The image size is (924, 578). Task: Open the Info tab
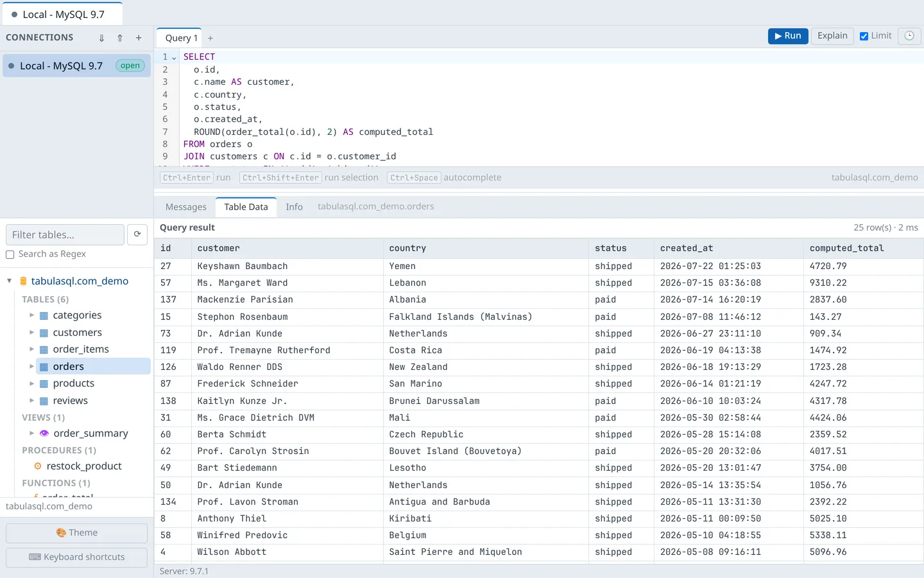294,207
